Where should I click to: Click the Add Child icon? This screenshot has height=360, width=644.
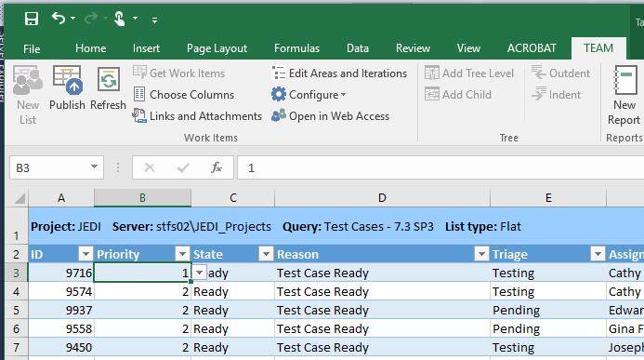[432, 94]
